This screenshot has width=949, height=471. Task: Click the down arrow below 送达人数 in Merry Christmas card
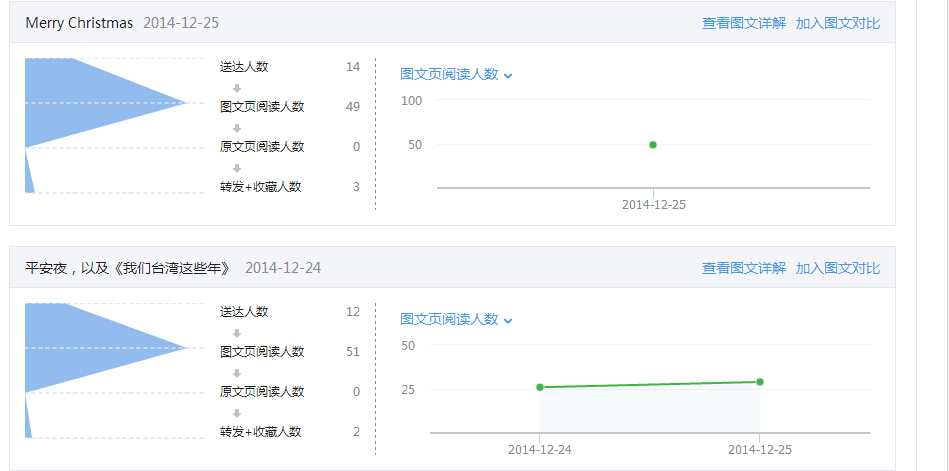pos(237,87)
